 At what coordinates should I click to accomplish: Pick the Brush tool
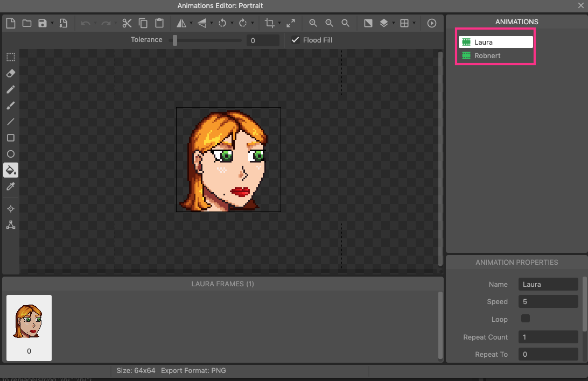(10, 105)
